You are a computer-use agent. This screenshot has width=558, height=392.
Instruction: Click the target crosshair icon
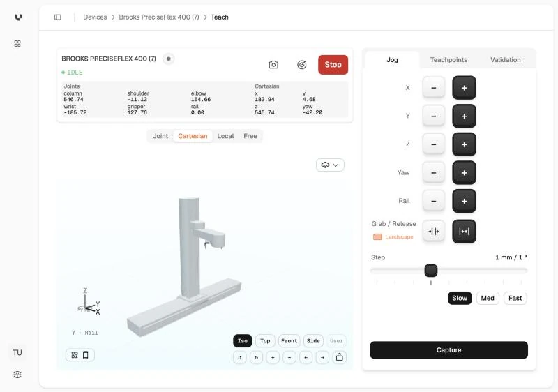tap(302, 65)
